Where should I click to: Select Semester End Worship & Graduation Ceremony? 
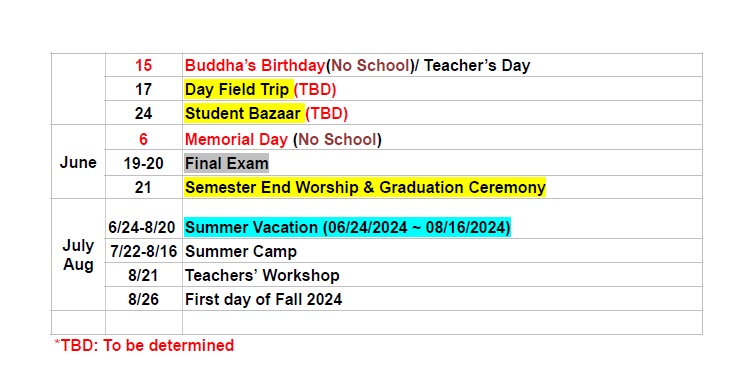[x=365, y=188]
